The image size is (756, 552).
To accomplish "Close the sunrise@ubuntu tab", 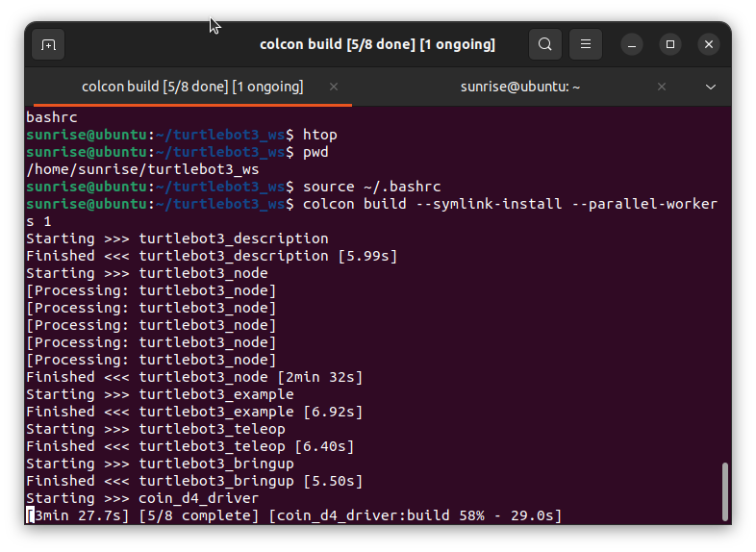I will [x=662, y=87].
